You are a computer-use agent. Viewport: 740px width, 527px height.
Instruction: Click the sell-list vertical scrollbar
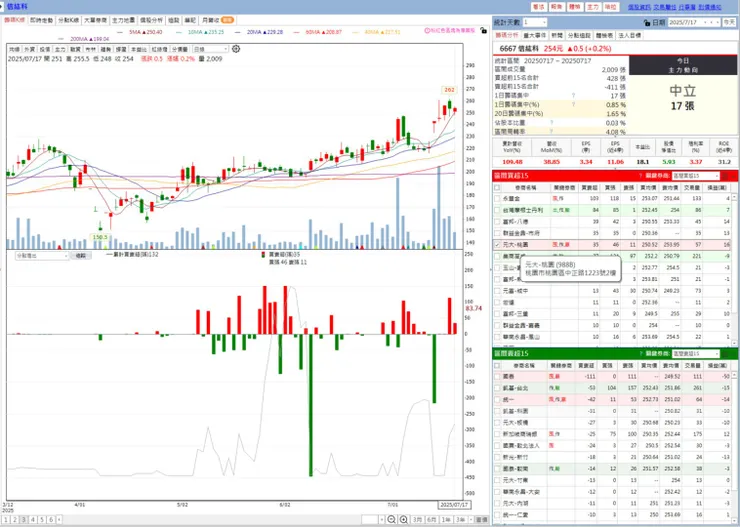[734, 448]
